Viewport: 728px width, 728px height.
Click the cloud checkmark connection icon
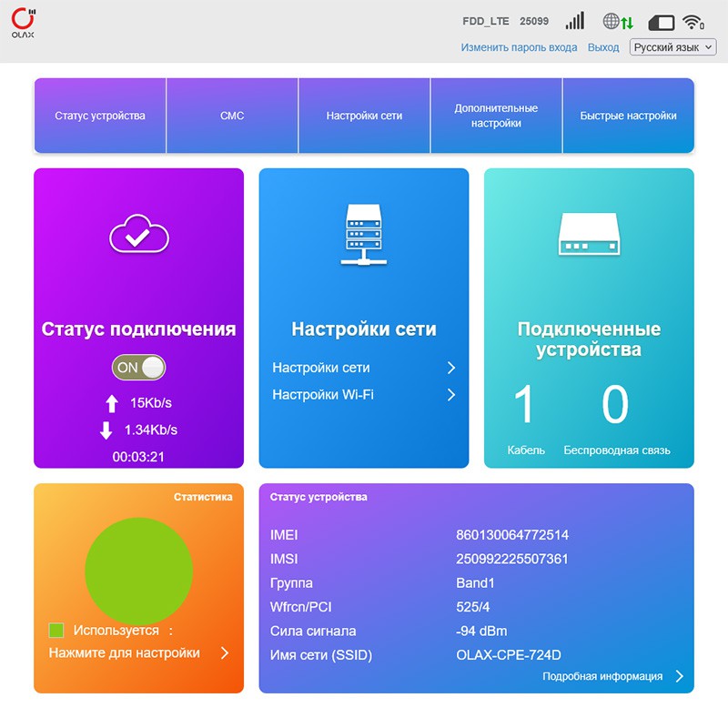(139, 237)
